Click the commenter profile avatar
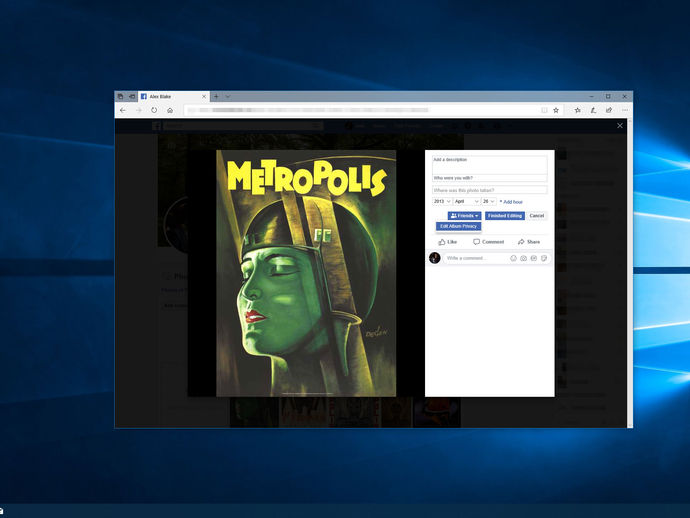The image size is (690, 518). (435, 258)
